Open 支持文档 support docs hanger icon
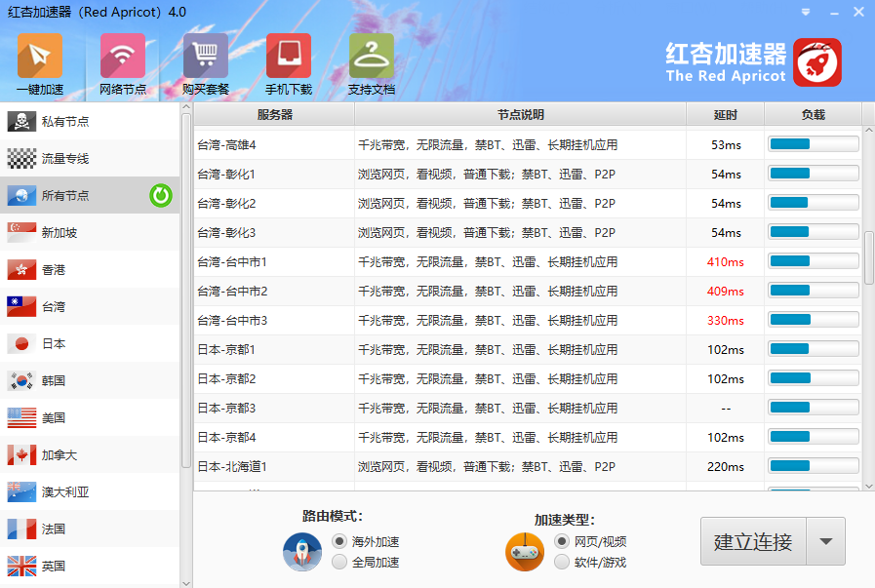Screen dimensions: 875x588 coord(372,57)
